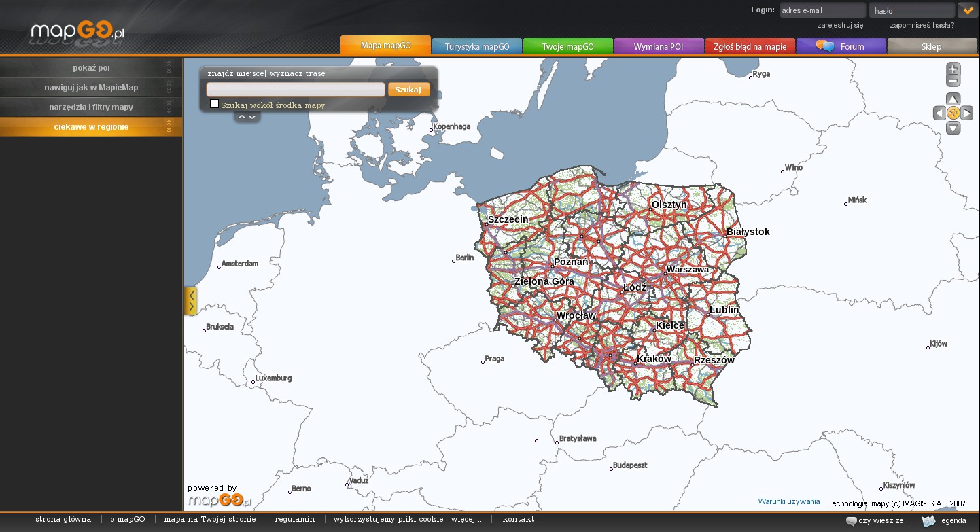Open the Wymiana POI tab

click(x=658, y=47)
